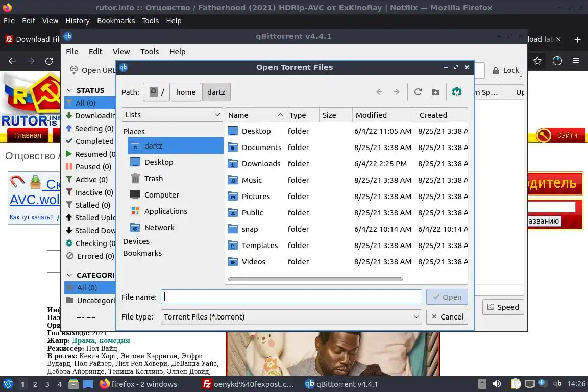The height and width of the screenshot is (392, 588).
Task: Open qBittorrent View menu
Action: (x=121, y=52)
